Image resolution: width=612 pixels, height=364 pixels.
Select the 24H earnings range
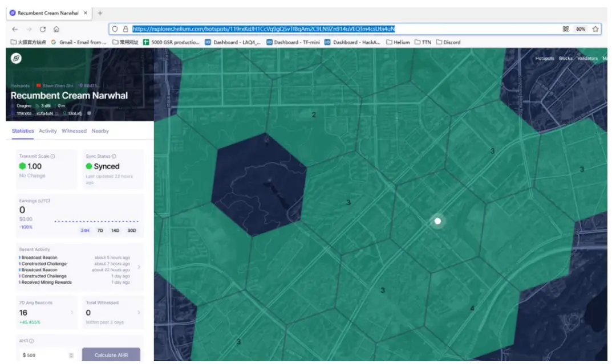click(x=84, y=231)
